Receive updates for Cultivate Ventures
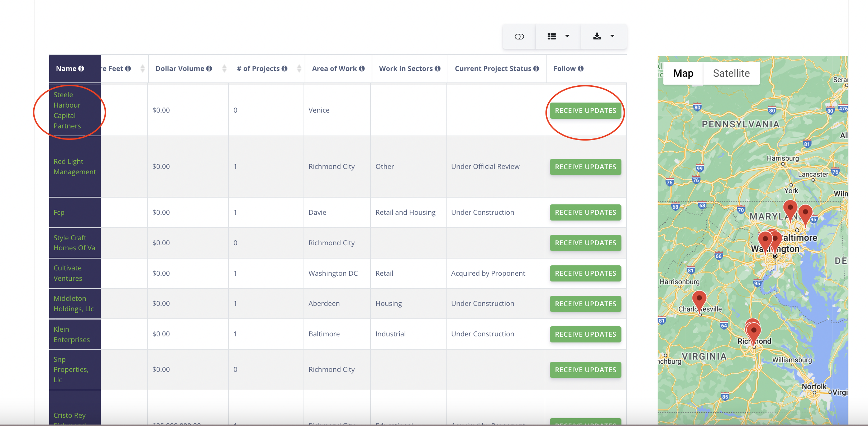 (586, 273)
